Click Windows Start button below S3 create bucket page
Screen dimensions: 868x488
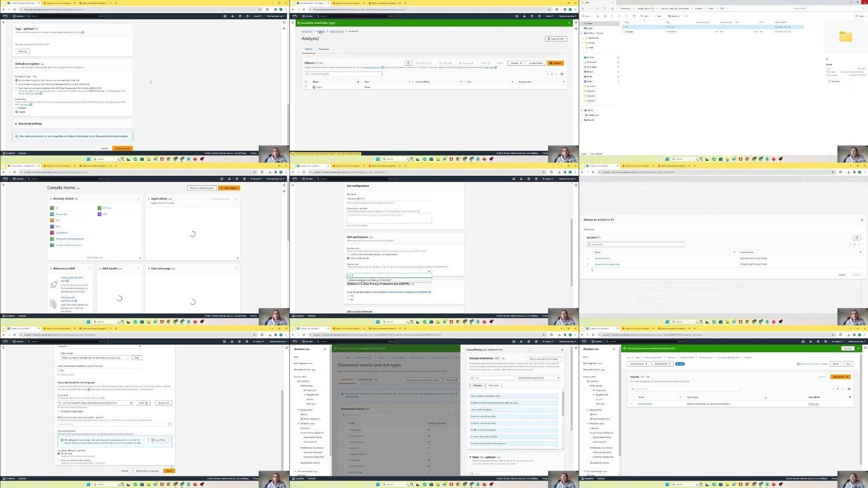coord(88,159)
